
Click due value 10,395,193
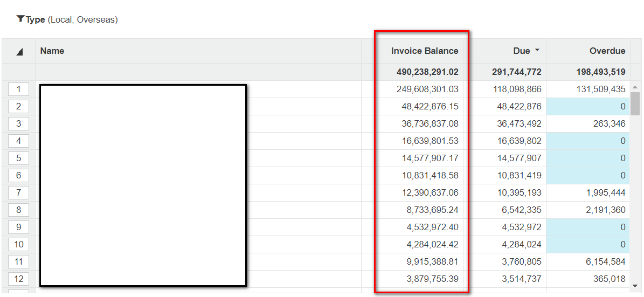click(x=520, y=192)
